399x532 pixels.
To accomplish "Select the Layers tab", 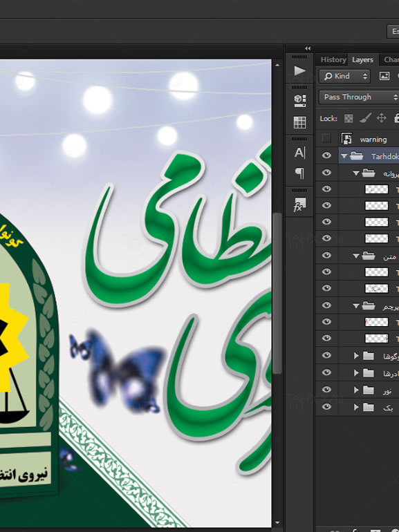I will pyautogui.click(x=362, y=59).
